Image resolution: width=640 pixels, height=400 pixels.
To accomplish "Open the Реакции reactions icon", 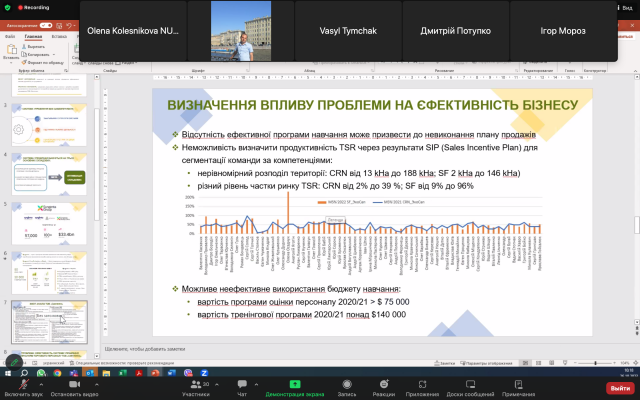I will pyautogui.click(x=383, y=385).
